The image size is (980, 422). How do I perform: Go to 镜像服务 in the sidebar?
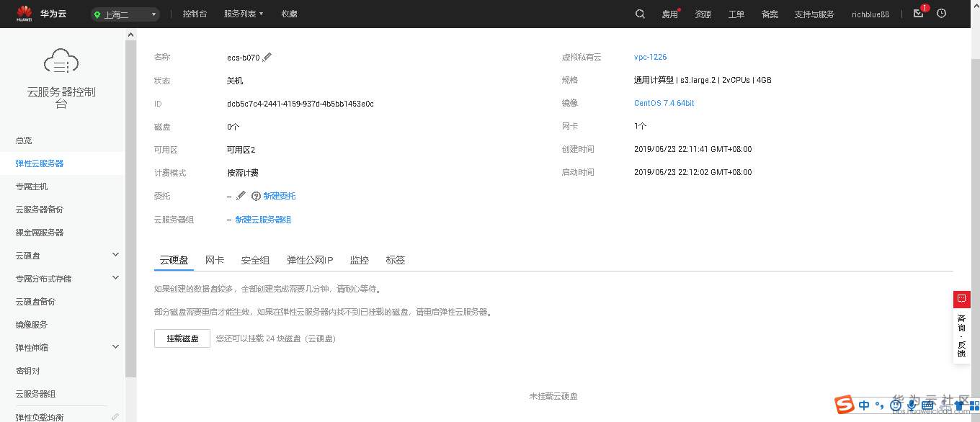pyautogui.click(x=32, y=325)
